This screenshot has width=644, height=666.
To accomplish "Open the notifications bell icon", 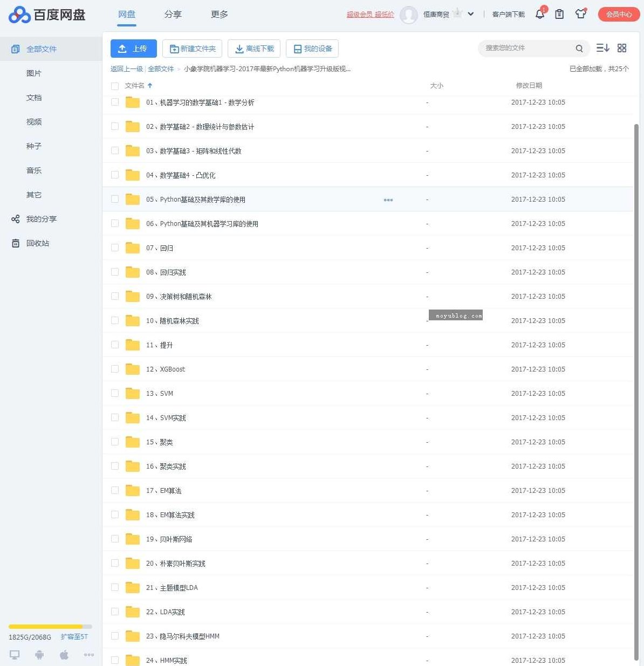I will [x=539, y=14].
